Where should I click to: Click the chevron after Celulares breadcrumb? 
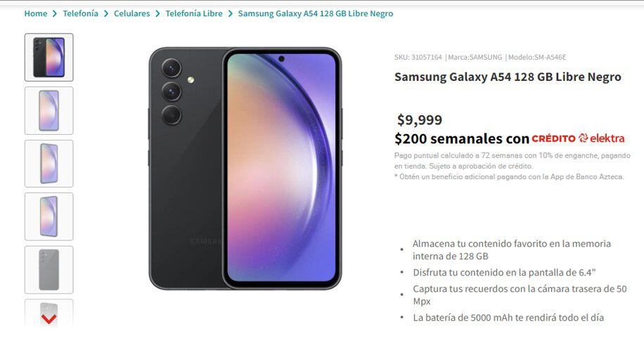pyautogui.click(x=157, y=13)
